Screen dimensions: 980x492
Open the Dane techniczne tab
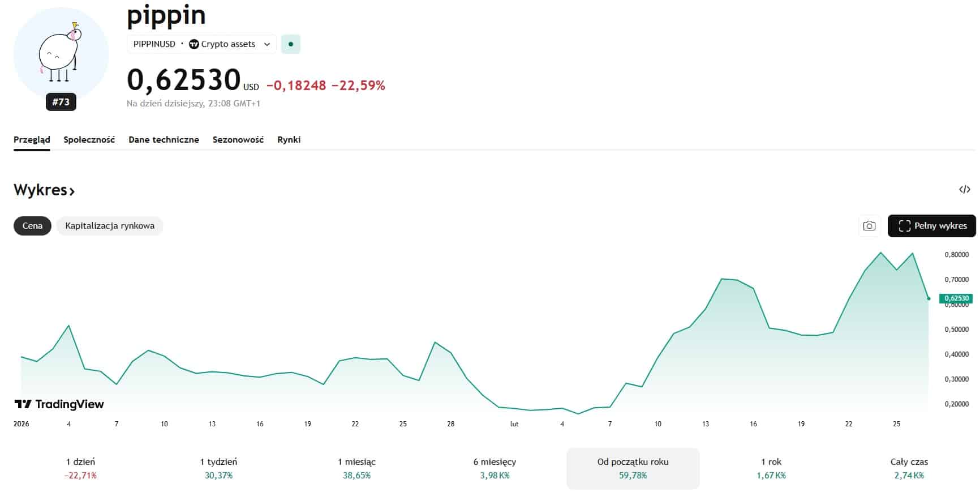[164, 140]
